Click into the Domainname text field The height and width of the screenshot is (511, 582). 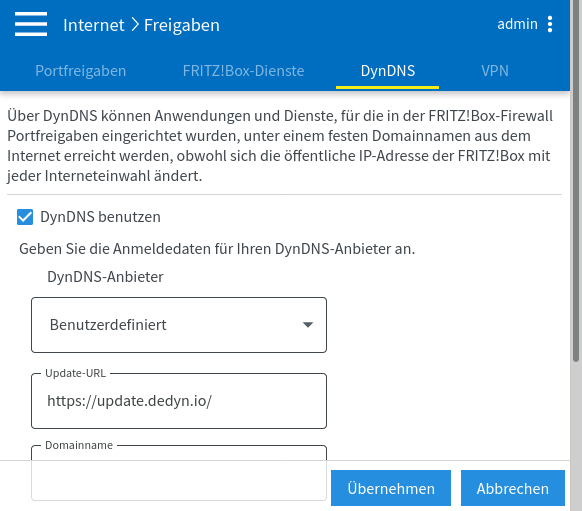(x=179, y=473)
